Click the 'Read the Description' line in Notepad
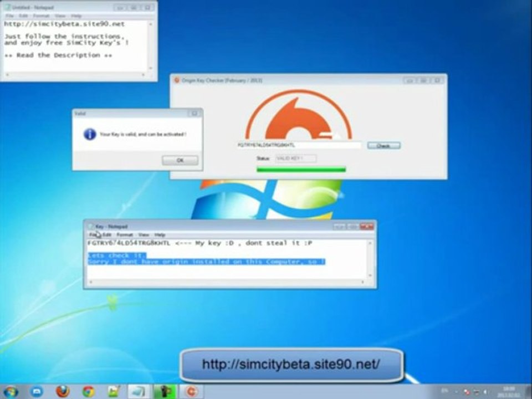532x399 pixels. (58, 55)
